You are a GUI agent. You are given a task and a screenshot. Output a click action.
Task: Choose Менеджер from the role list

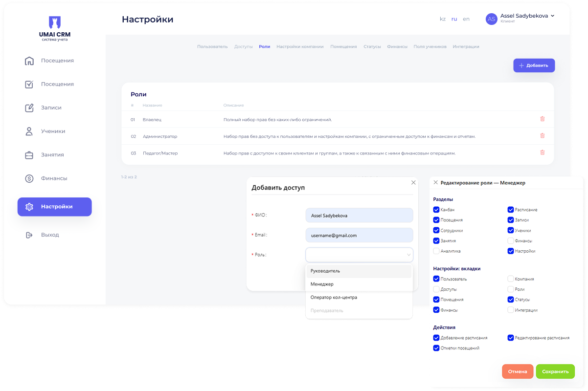(x=322, y=284)
